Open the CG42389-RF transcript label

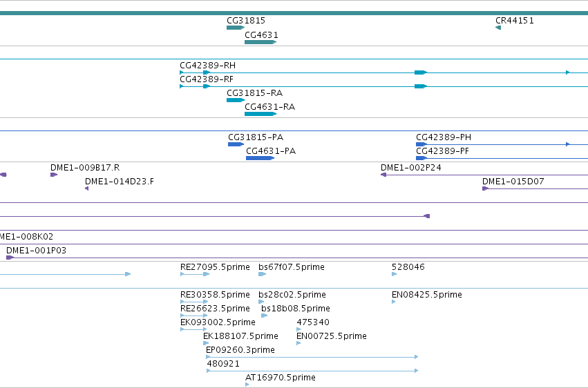pos(207,79)
